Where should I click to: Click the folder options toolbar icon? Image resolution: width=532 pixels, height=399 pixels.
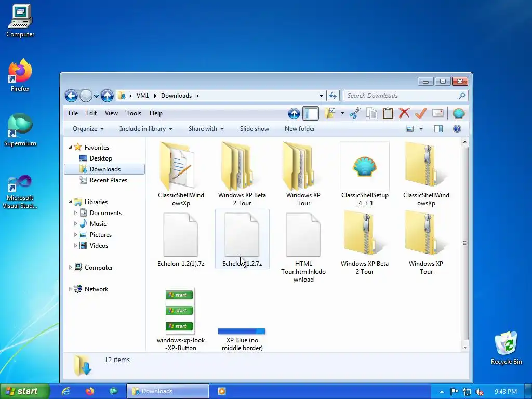[x=330, y=114]
